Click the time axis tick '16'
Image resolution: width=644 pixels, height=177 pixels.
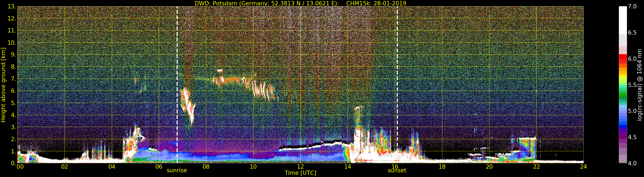(x=395, y=166)
